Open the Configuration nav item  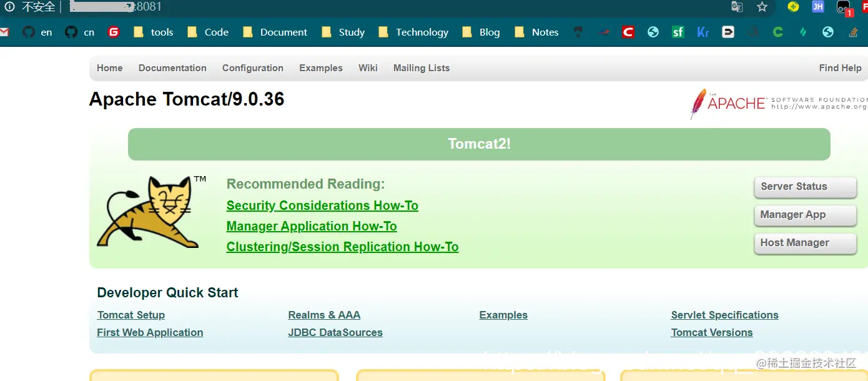click(253, 68)
